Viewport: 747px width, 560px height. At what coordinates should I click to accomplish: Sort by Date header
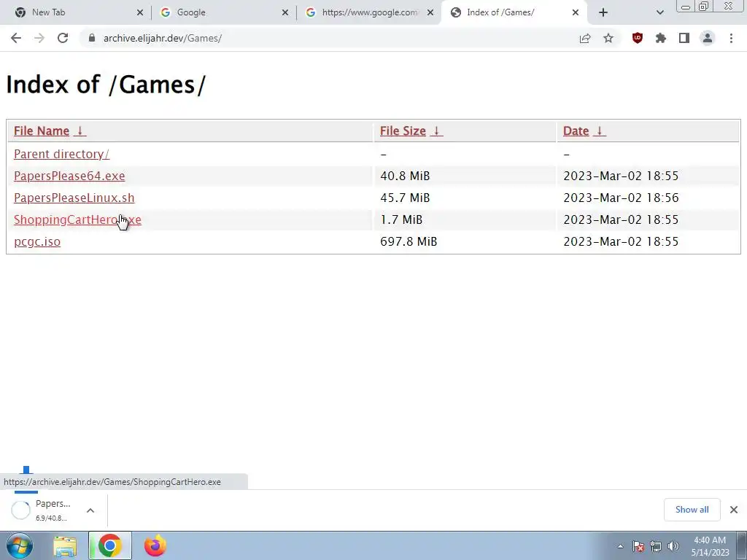(x=576, y=131)
